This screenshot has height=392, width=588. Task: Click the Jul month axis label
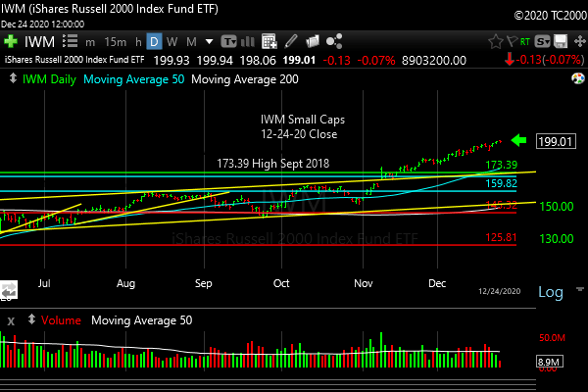pyautogui.click(x=44, y=283)
